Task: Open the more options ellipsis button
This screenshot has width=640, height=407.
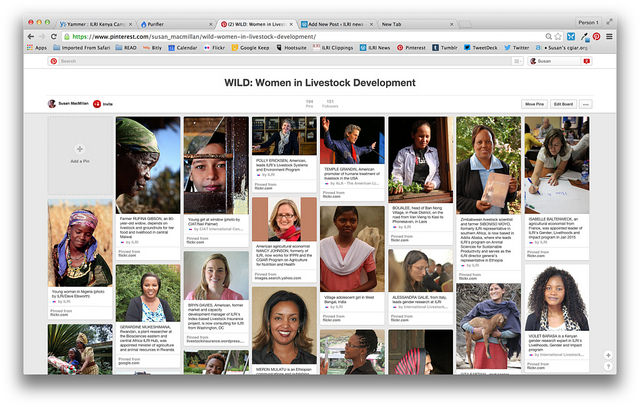Action: pyautogui.click(x=586, y=105)
